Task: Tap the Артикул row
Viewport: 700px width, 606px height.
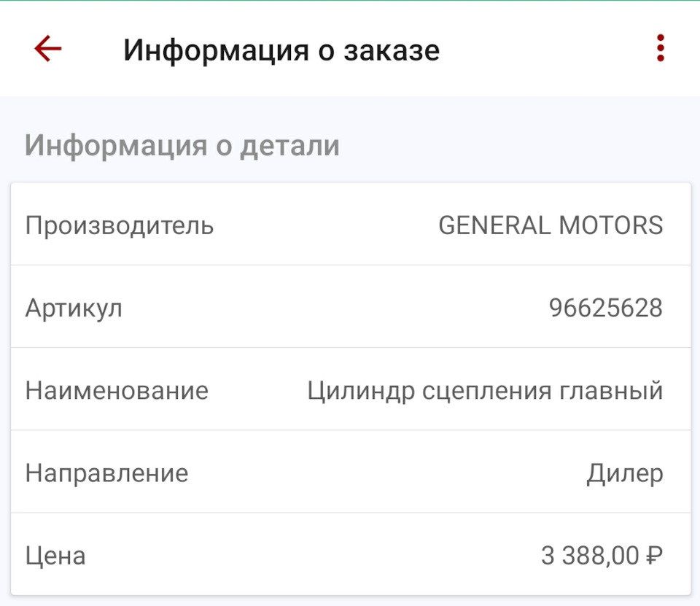Action: [350, 308]
